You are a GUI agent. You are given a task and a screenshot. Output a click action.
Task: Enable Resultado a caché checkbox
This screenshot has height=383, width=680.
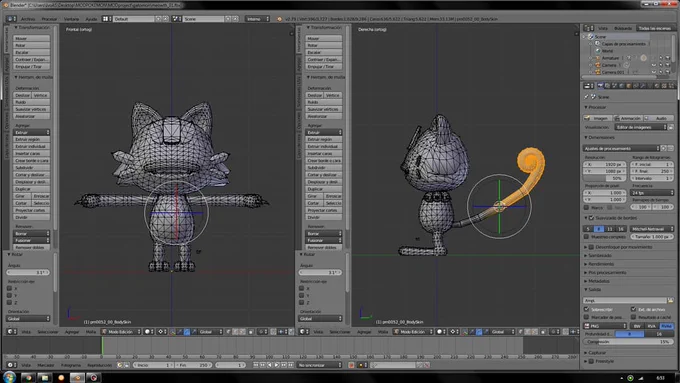(633, 317)
